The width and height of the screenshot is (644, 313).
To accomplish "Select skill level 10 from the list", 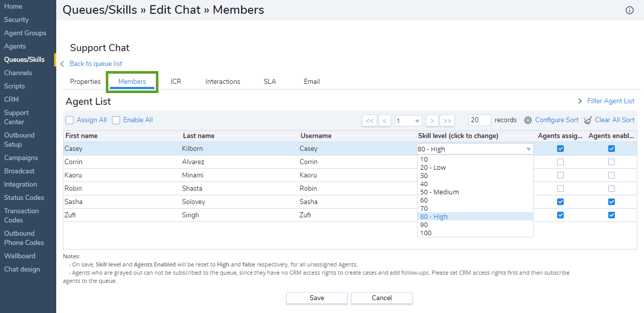I will [475, 160].
